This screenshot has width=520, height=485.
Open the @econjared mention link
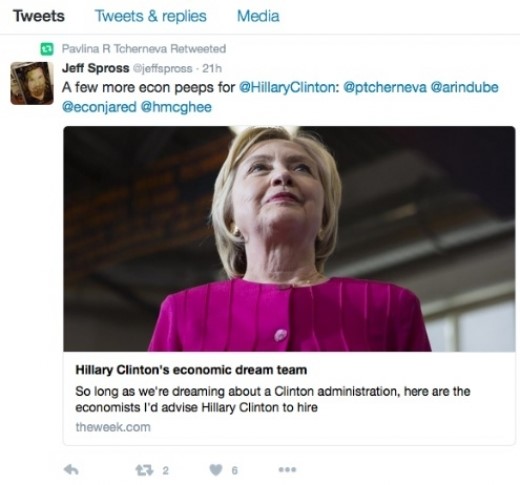pos(99,107)
